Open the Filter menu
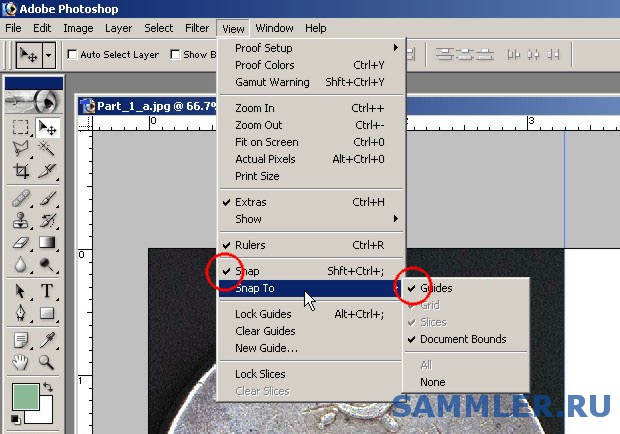Image resolution: width=620 pixels, height=434 pixels. point(197,28)
